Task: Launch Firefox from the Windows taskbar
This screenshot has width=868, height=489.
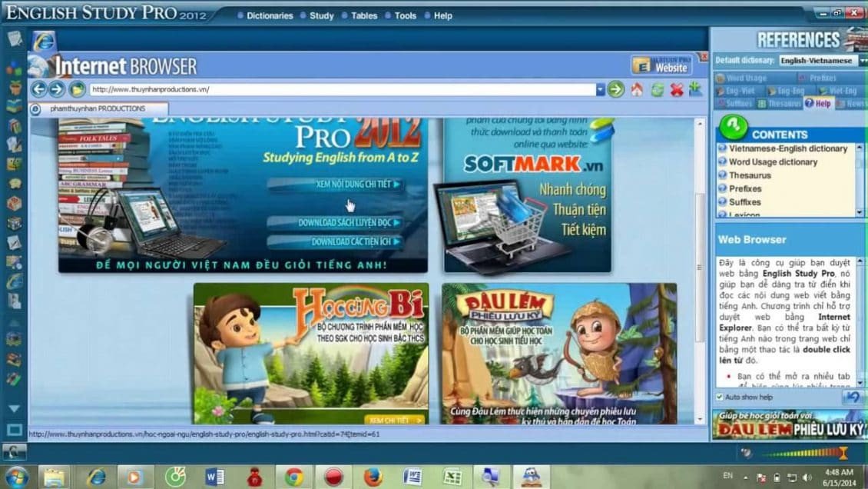Action: [373, 477]
